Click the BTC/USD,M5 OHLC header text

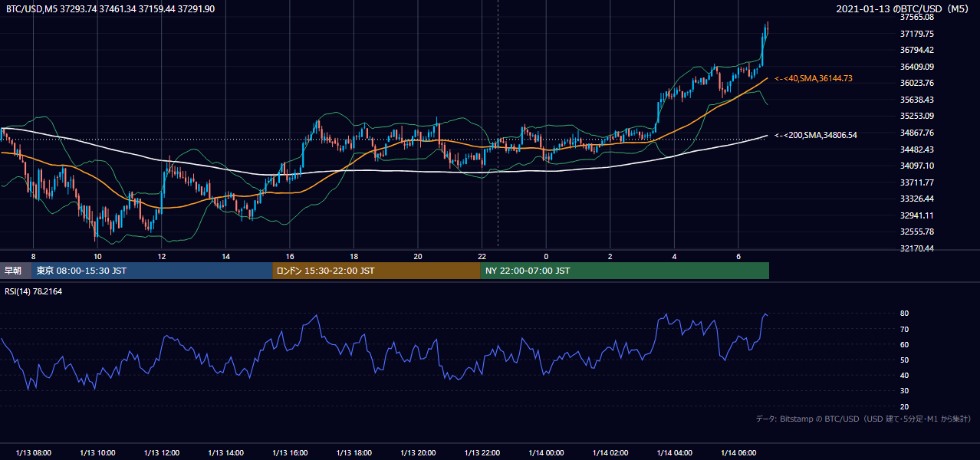(x=110, y=8)
